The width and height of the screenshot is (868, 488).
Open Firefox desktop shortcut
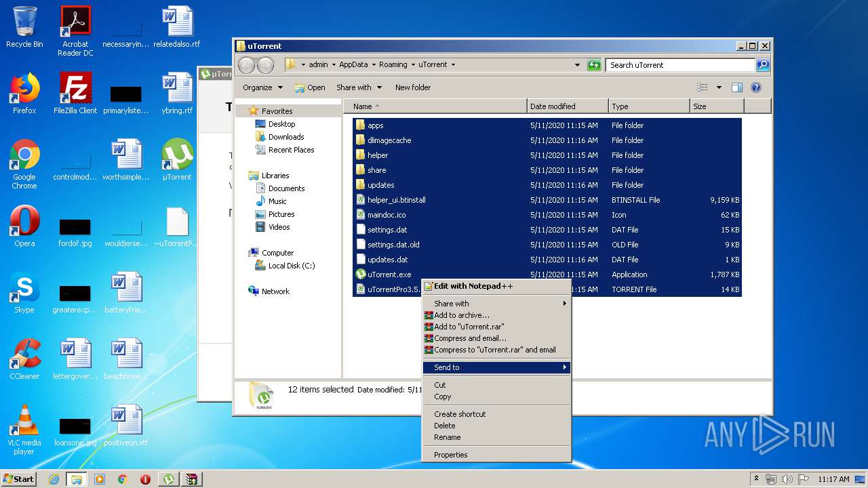click(24, 94)
